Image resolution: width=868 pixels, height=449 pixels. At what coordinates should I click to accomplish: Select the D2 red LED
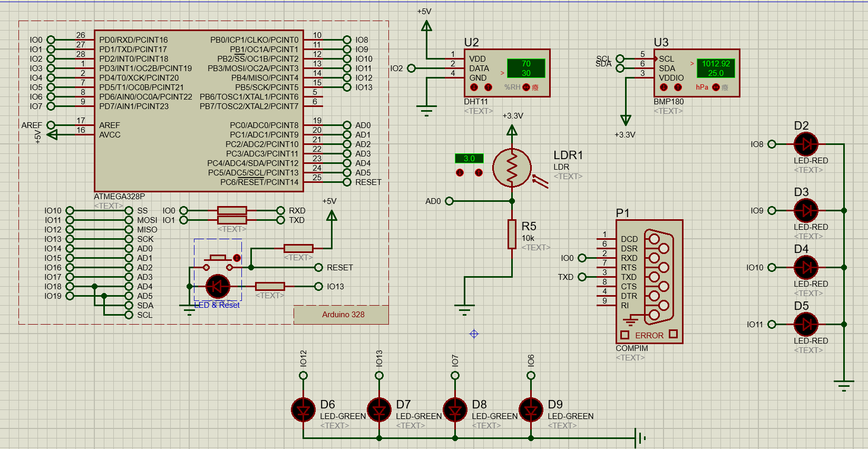click(805, 144)
